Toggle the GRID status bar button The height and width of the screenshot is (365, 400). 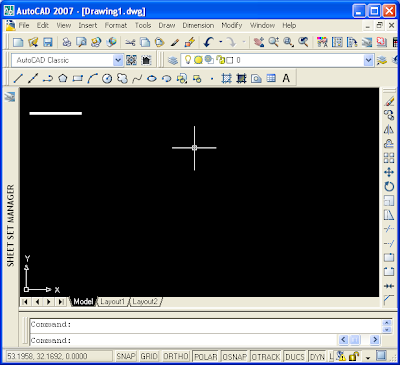[x=149, y=356]
